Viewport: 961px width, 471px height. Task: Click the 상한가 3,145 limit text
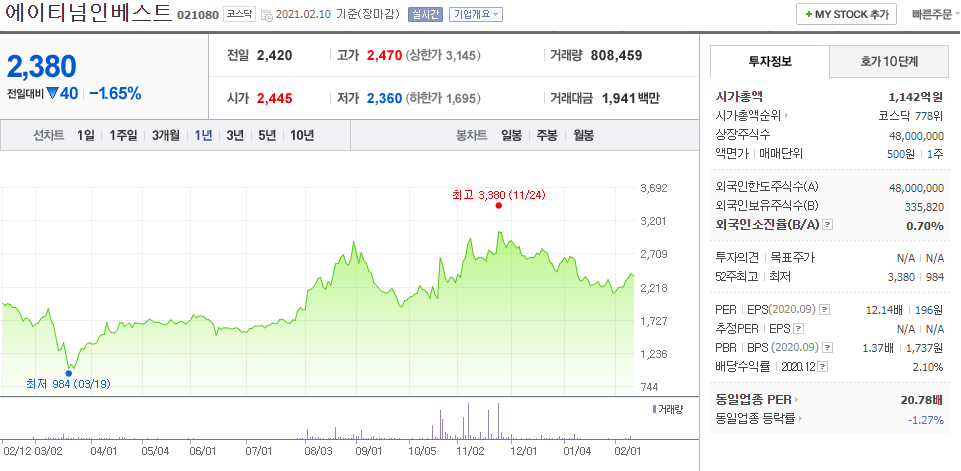coord(443,56)
